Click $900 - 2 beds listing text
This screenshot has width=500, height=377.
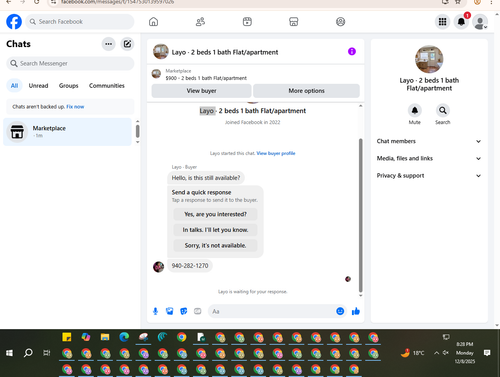tap(206, 78)
